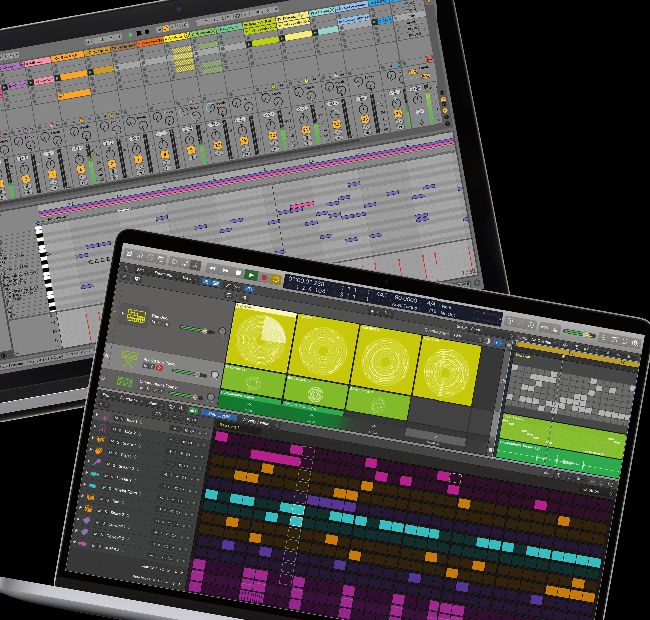Select the pink track header in Ableton
This screenshot has width=650, height=620.
point(38,63)
